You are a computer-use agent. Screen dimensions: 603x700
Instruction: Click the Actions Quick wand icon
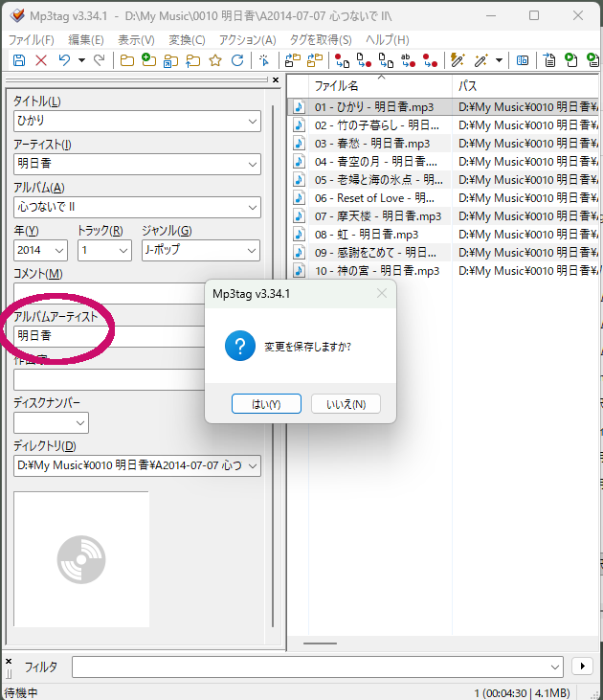click(481, 59)
